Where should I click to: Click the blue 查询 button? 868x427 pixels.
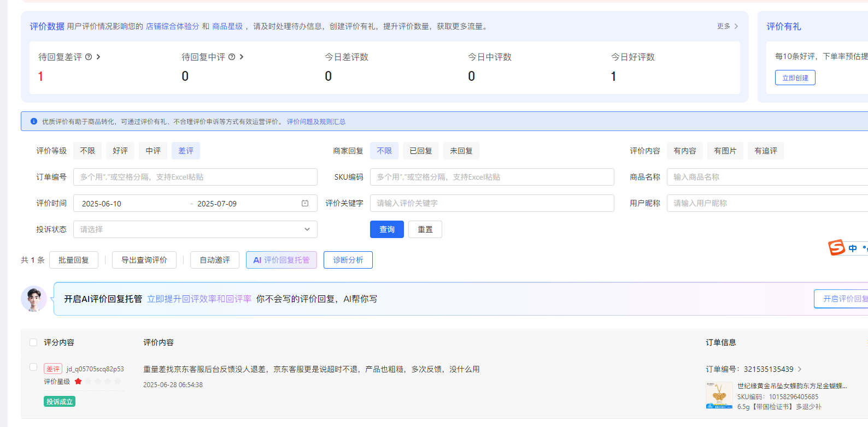click(x=386, y=229)
